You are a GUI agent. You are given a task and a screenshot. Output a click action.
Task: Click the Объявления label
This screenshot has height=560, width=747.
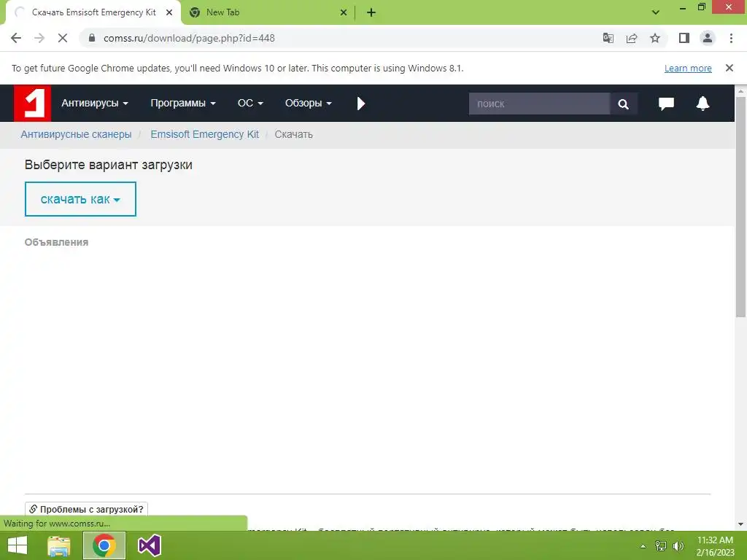click(56, 242)
